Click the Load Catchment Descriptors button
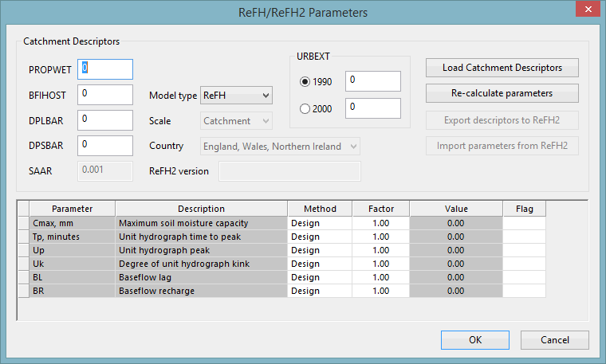 502,68
